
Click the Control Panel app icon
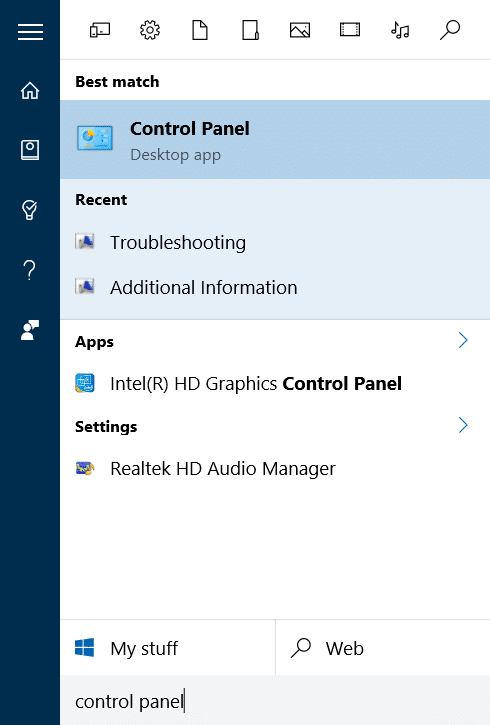click(x=95, y=138)
